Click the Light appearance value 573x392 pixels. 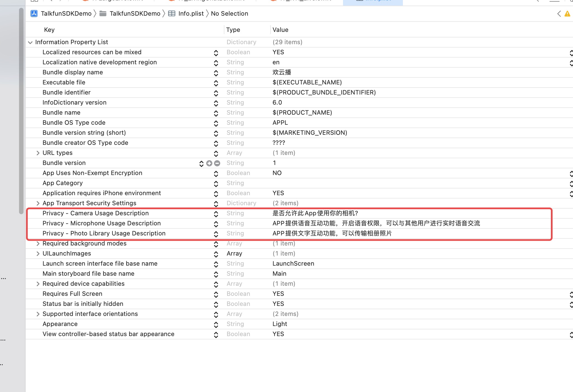(x=280, y=324)
